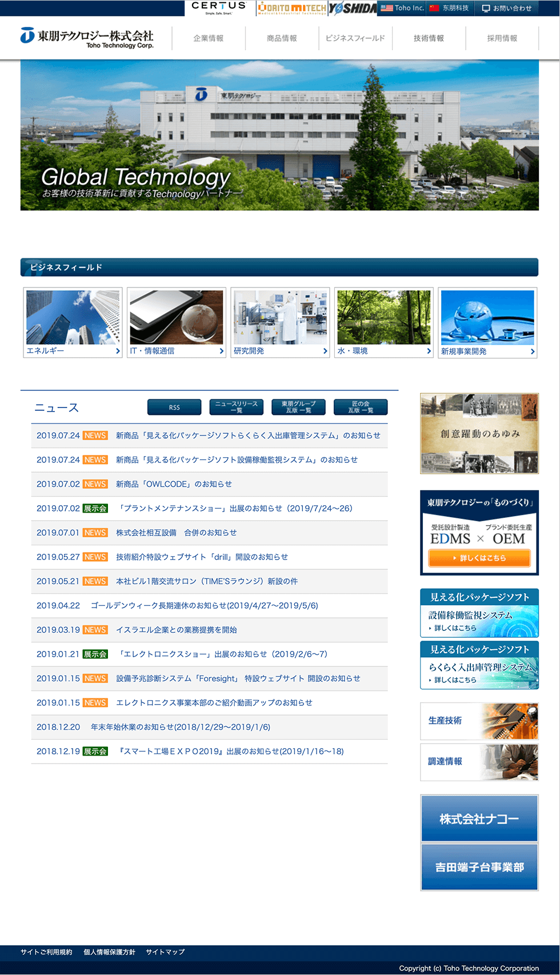
Task: Open the お問い合わせ contact link
Action: pos(506,8)
